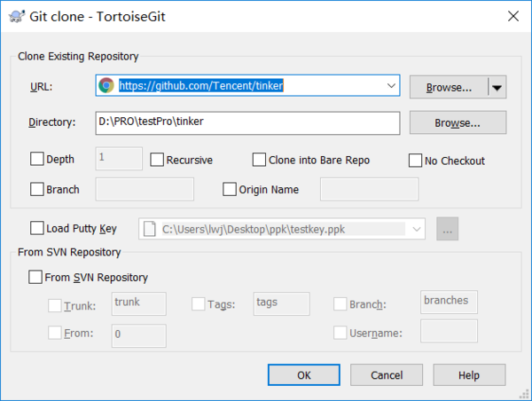Click the 'Git clone - TortoiseGit' title text
This screenshot has width=532, height=401.
pos(98,16)
